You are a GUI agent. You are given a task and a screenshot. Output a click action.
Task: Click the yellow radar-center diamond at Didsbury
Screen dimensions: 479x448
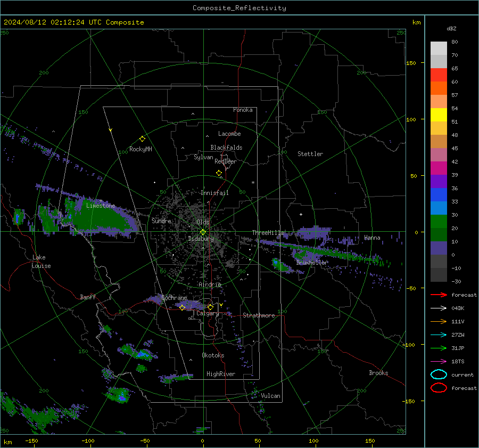pos(203,232)
